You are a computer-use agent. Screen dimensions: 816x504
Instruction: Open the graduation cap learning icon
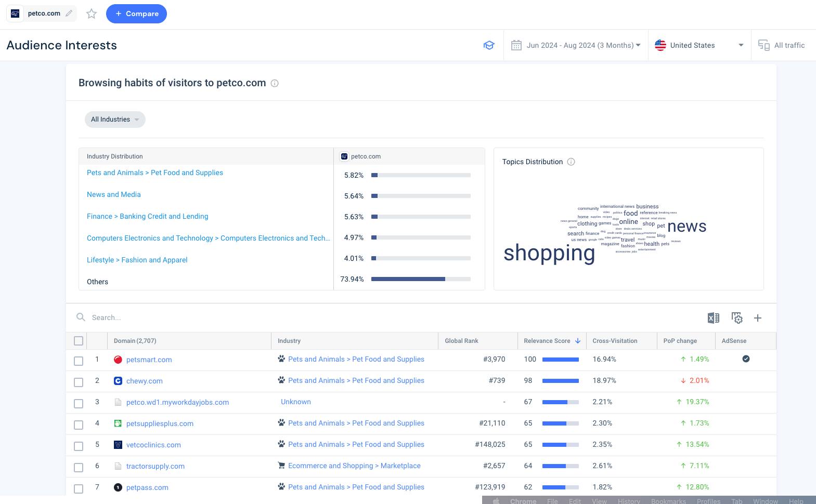tap(489, 45)
